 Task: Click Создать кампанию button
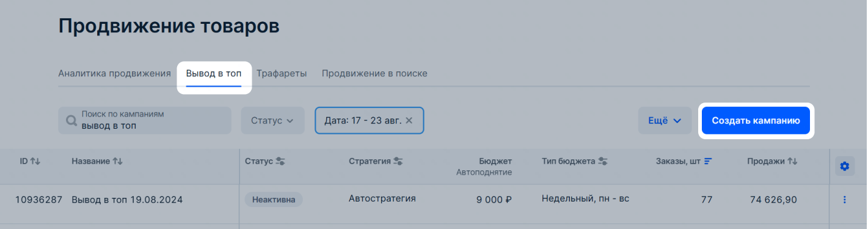click(756, 120)
